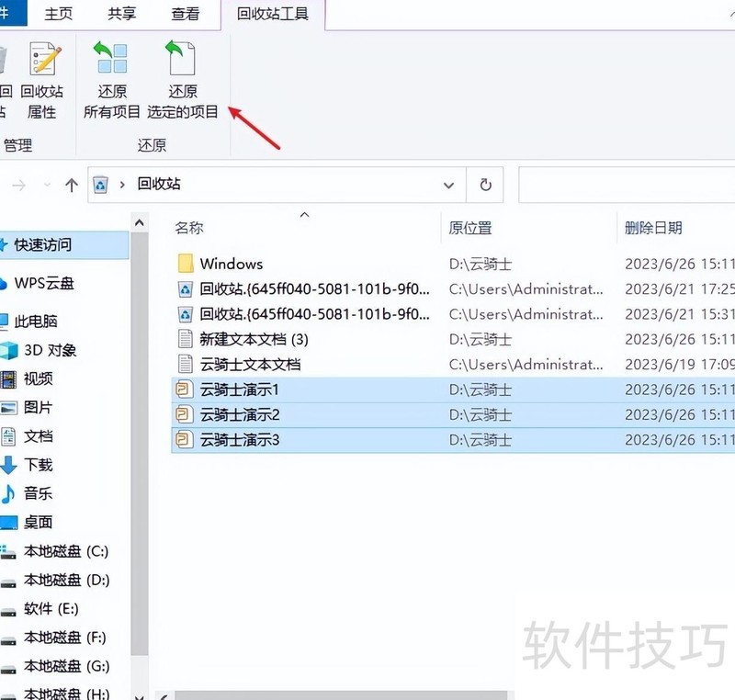Click icon of 云骑士演示2 file
This screenshot has height=700, width=735.
point(185,414)
